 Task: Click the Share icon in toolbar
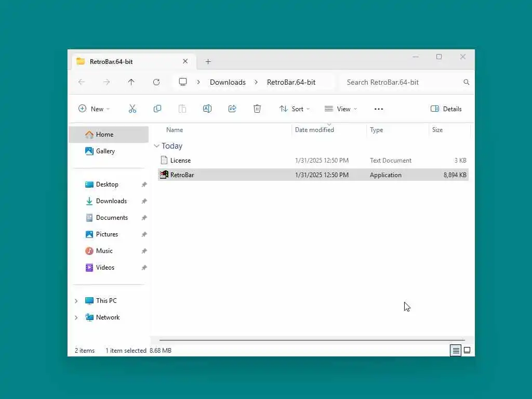coord(232,109)
